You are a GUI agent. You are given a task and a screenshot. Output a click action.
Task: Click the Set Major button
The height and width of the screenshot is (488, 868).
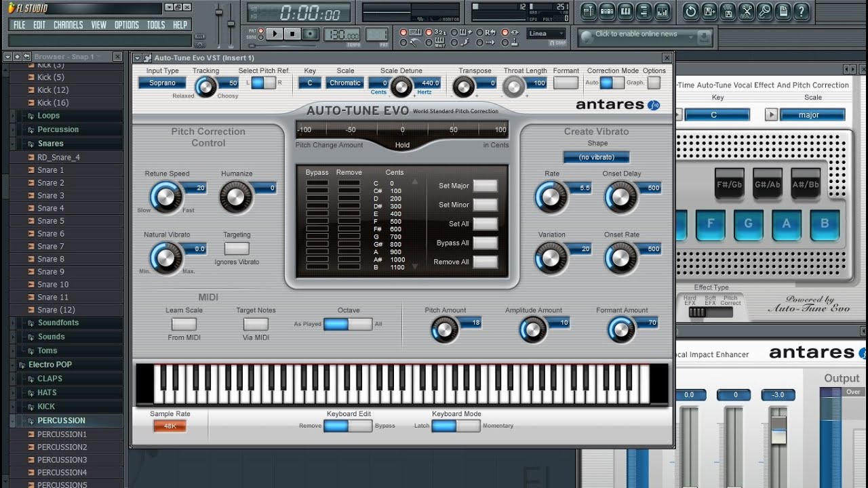tap(485, 186)
